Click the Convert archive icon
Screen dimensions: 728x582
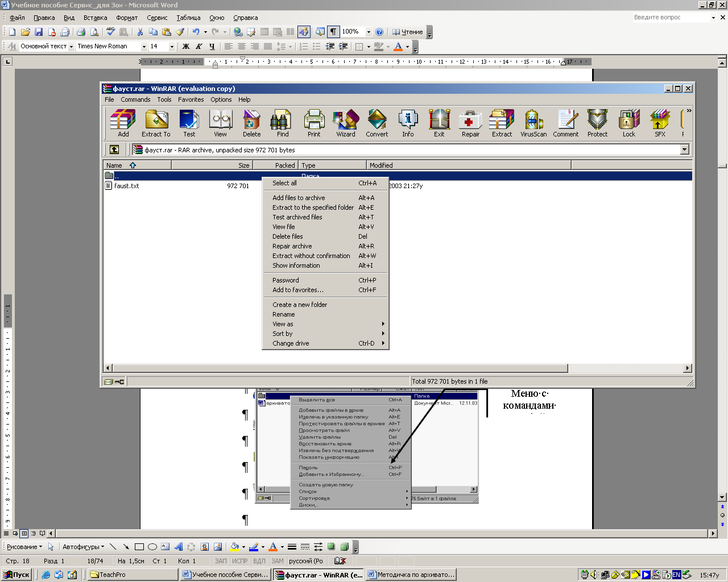click(377, 123)
